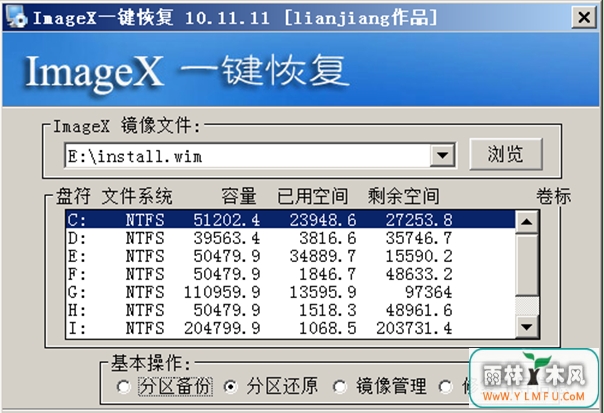Click the 盘符 column header
The height and width of the screenshot is (413, 604).
73,196
